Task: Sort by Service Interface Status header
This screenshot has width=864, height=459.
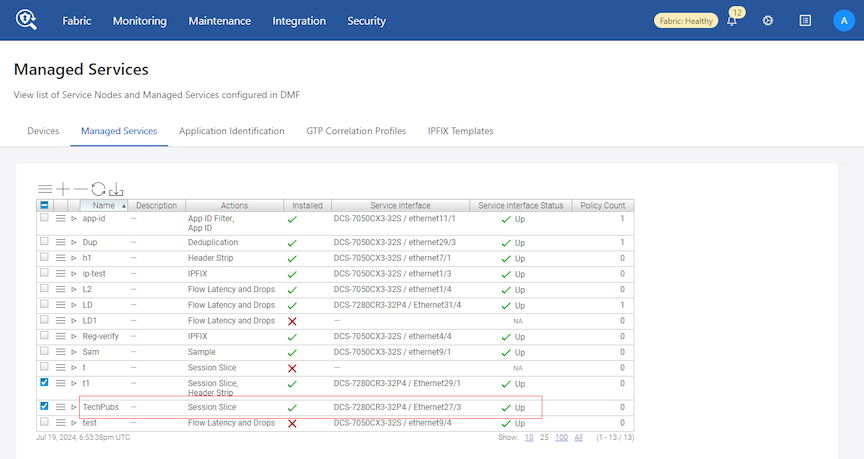Action: click(x=521, y=206)
